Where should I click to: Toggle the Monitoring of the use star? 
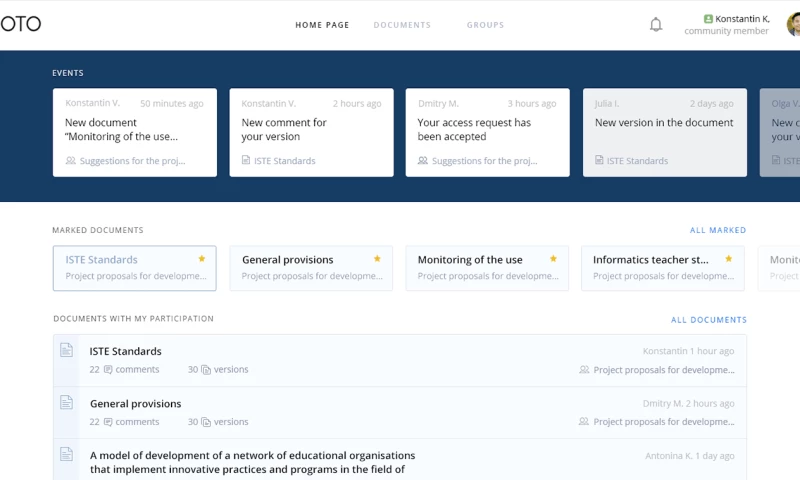pyautogui.click(x=553, y=259)
